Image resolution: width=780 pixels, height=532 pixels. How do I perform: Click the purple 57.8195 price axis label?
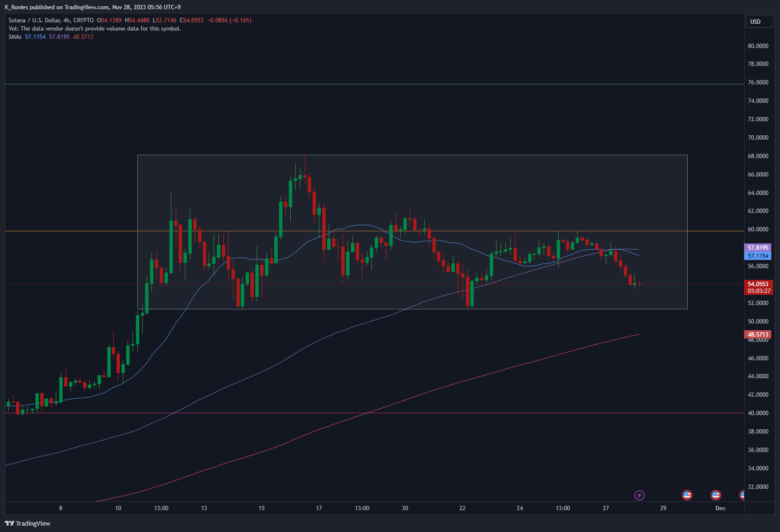pyautogui.click(x=758, y=248)
